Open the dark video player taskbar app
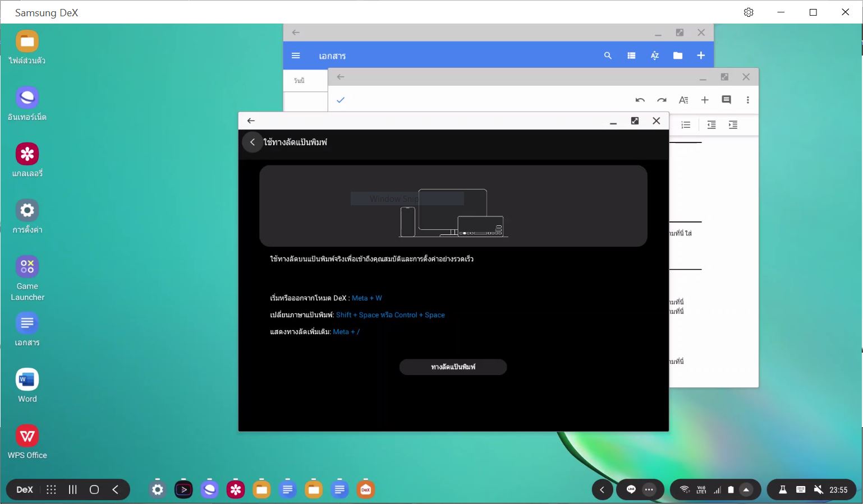The height and width of the screenshot is (504, 863). (183, 489)
